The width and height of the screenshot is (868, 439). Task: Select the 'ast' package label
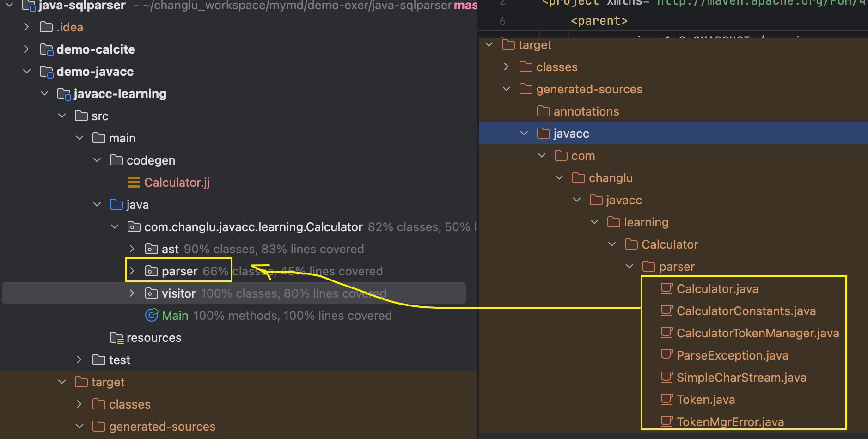pos(170,249)
